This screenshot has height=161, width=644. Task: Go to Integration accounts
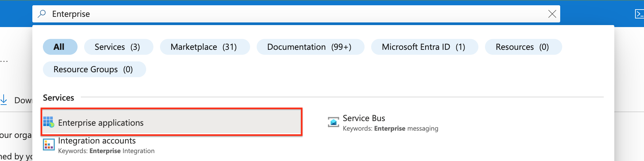pos(97,141)
